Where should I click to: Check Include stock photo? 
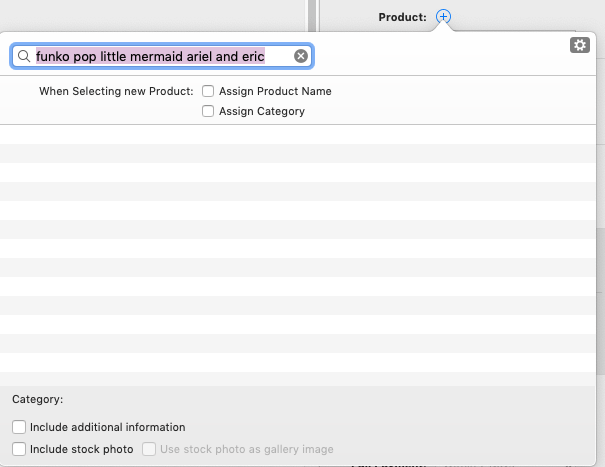coord(19,449)
